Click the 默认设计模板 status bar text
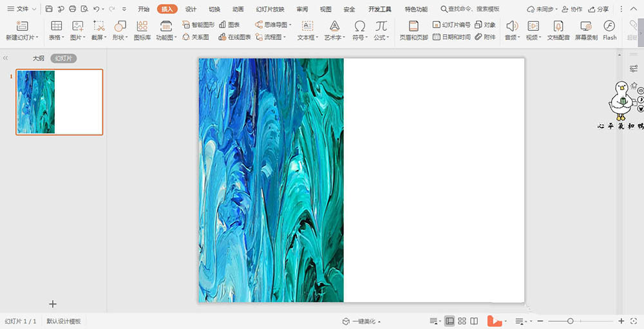 coord(64,321)
